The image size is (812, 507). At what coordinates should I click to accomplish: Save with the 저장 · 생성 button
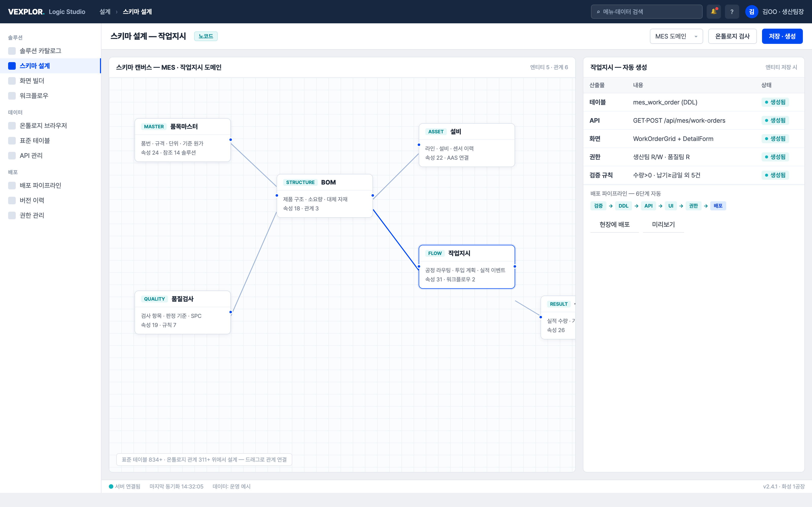pos(782,36)
